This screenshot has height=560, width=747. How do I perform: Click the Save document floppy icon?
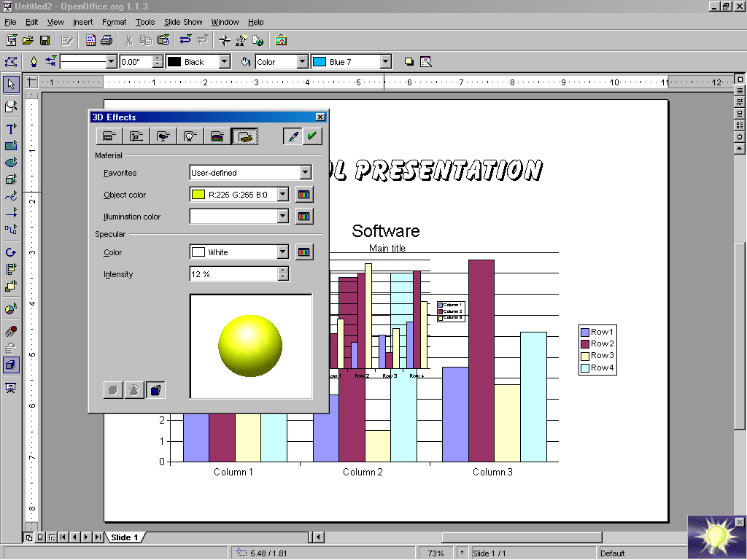coord(44,40)
